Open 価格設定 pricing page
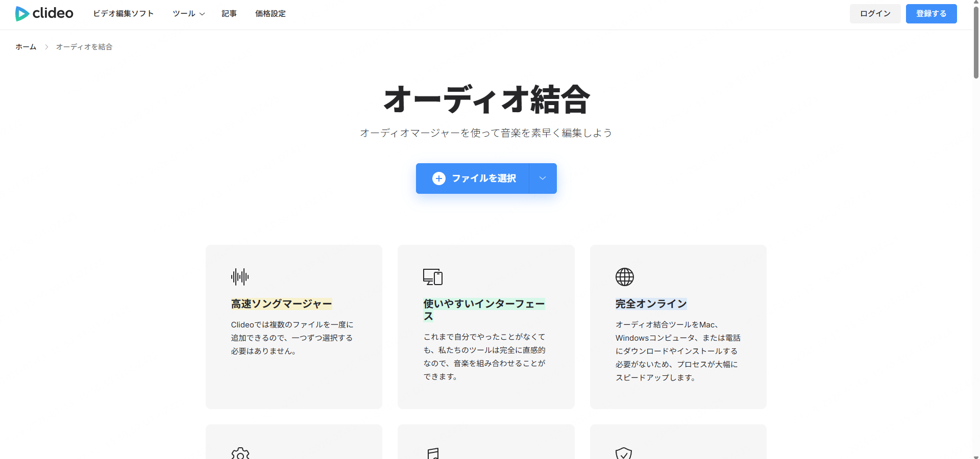Image resolution: width=980 pixels, height=459 pixels. [x=271, y=14]
